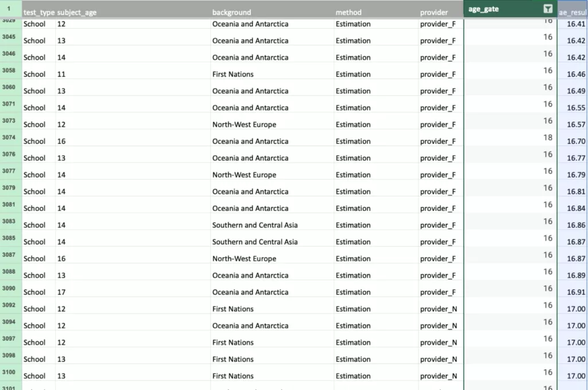Image resolution: width=588 pixels, height=390 pixels.
Task: Click the age_gate cell showing 18
Action: point(548,138)
